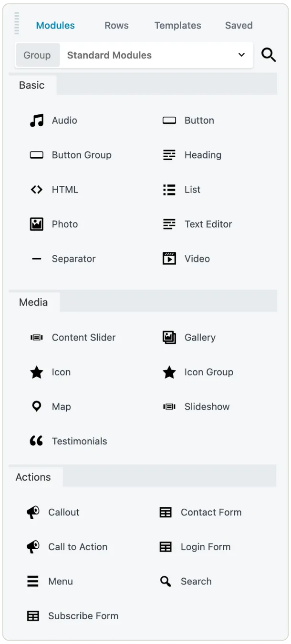Viewport: 291px width, 644px height.
Task: Click the search magnifier icon
Action: coord(269,55)
